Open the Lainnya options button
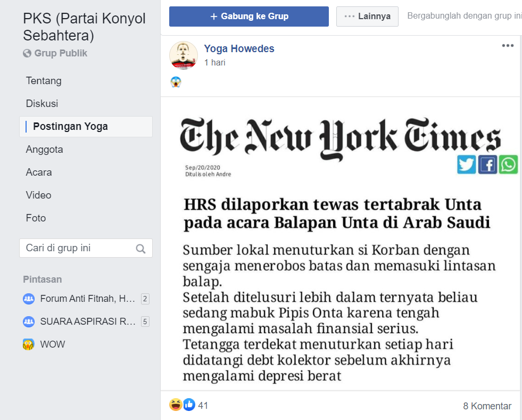522x420 pixels. [x=367, y=17]
